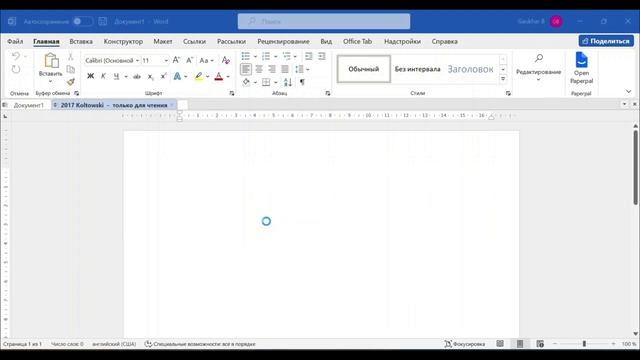Switch to Вставка ribbon tab
This screenshot has height=360, width=640.
point(81,41)
